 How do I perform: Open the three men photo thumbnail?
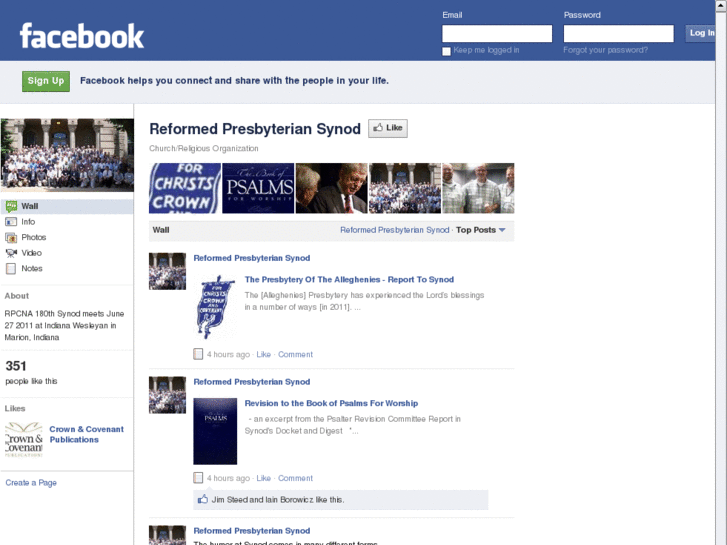pos(478,188)
